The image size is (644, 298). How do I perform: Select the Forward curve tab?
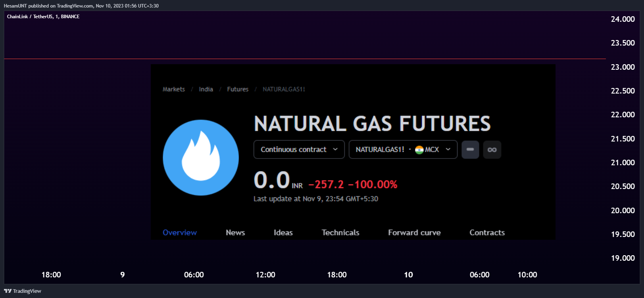click(x=414, y=233)
